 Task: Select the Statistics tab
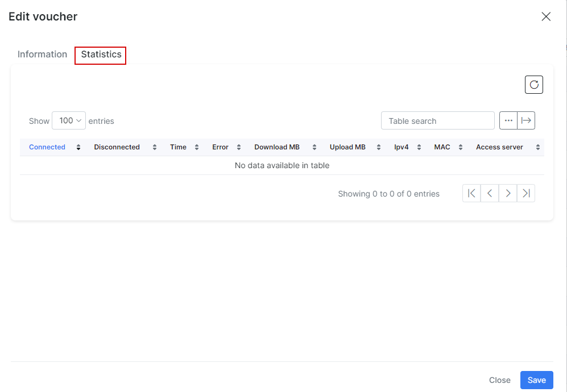click(x=101, y=54)
